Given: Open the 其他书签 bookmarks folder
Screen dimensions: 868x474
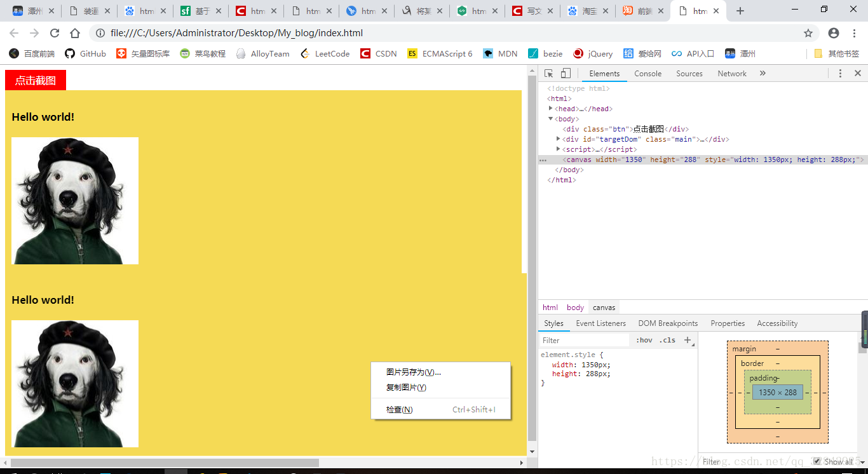Looking at the screenshot, I should [x=837, y=54].
